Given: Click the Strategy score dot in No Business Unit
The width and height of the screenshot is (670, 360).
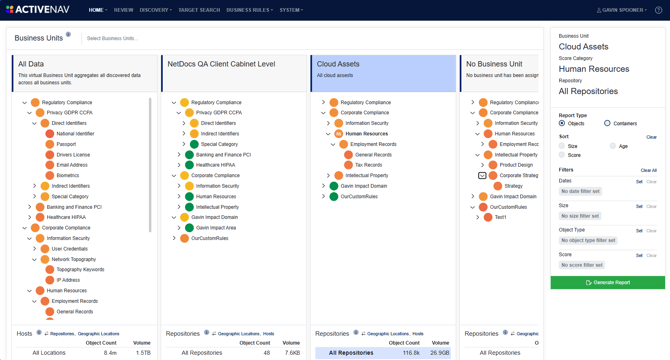Looking at the screenshot, I should pos(498,186).
